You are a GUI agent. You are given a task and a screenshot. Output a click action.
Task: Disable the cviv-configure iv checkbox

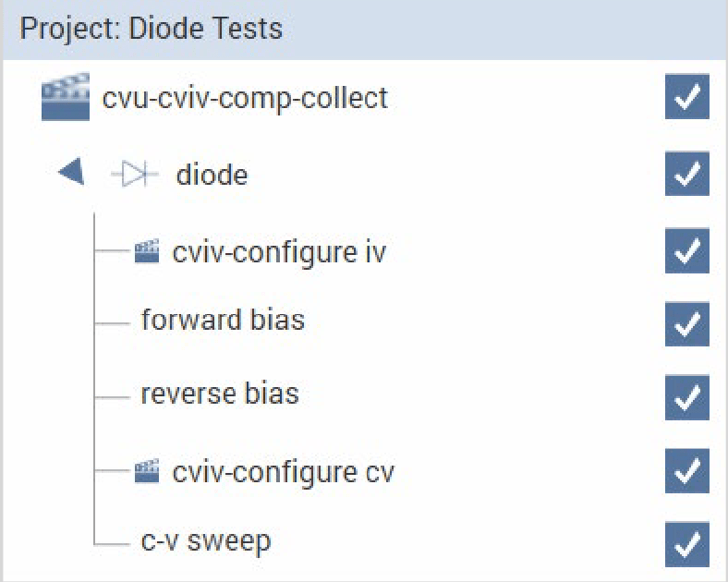(x=686, y=251)
